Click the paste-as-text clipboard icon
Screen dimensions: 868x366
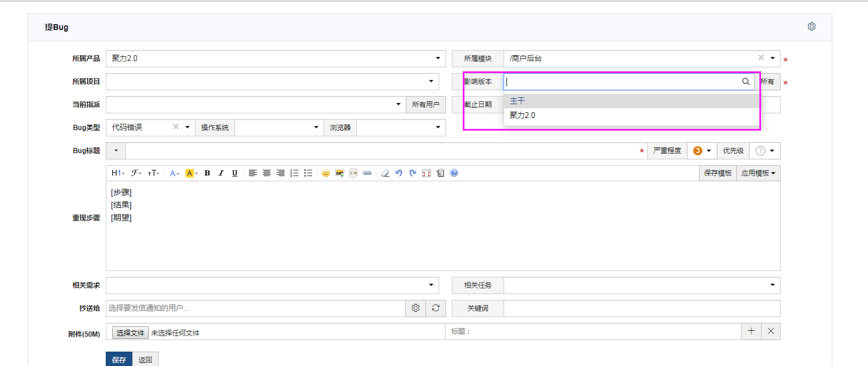pos(440,173)
